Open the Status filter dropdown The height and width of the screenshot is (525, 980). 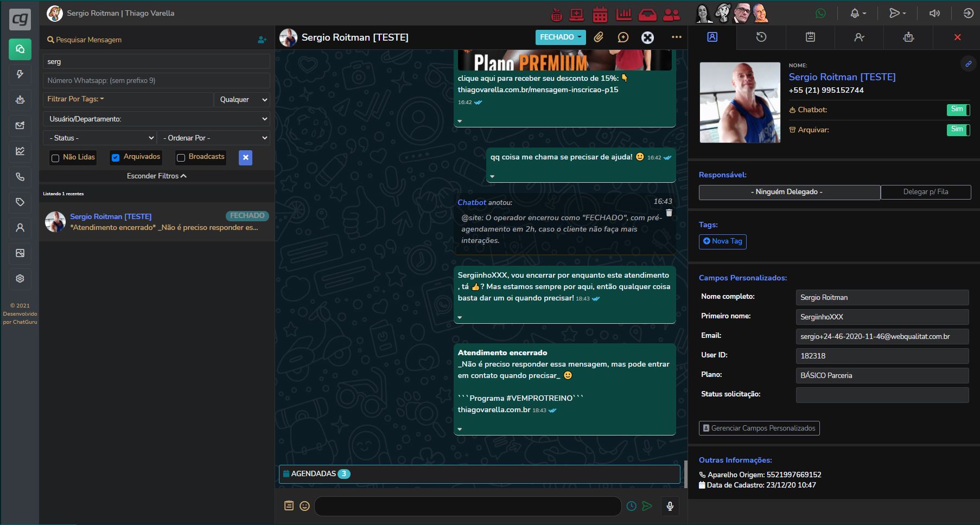pyautogui.click(x=100, y=138)
